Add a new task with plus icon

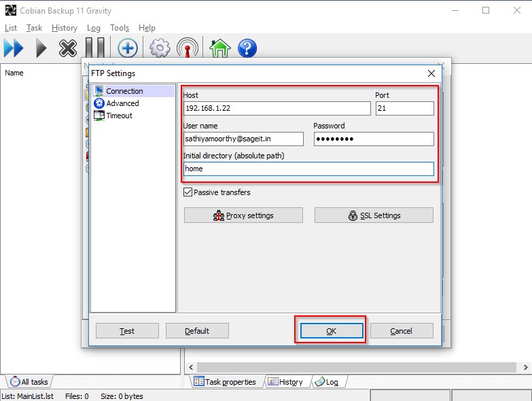pos(127,48)
